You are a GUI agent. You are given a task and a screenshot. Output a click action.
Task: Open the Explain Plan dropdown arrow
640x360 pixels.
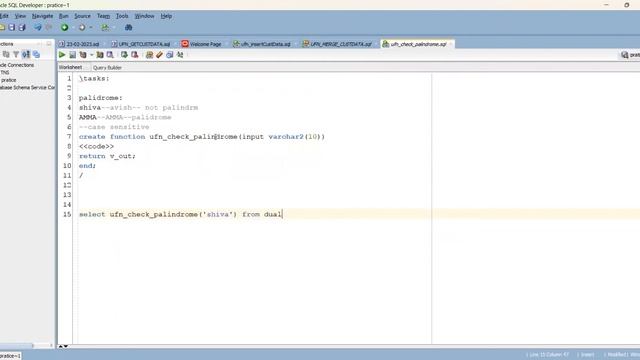tap(91, 55)
